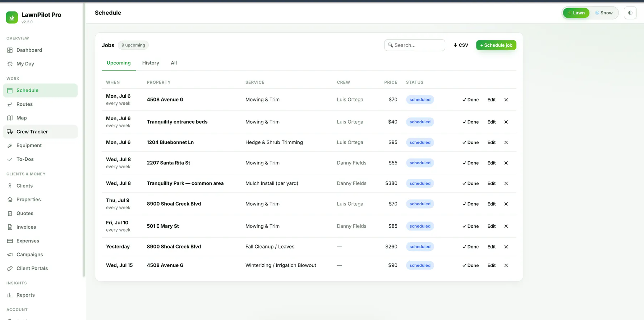Open Reports chart item
Viewport: 644px width, 320px height.
pos(40,295)
